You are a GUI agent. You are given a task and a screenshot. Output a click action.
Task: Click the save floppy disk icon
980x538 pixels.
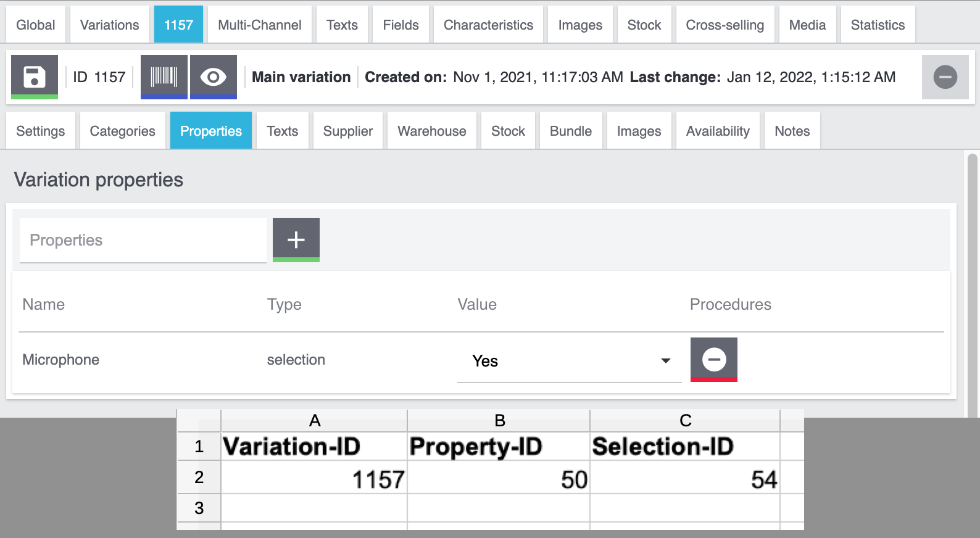coord(35,77)
